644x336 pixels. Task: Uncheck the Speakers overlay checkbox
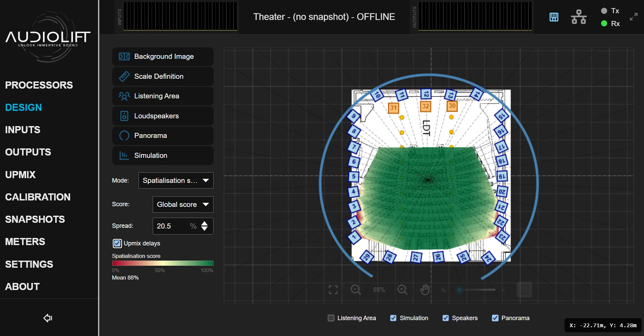point(446,318)
